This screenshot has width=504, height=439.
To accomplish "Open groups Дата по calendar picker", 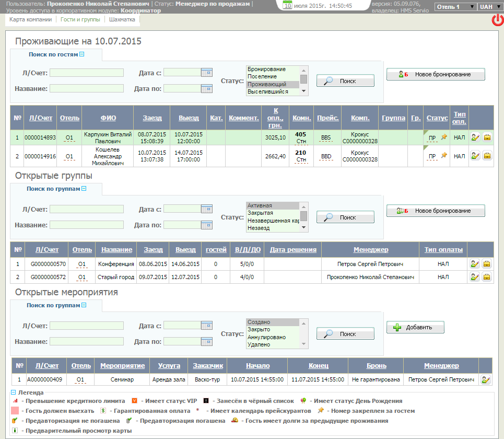I will pos(207,225).
